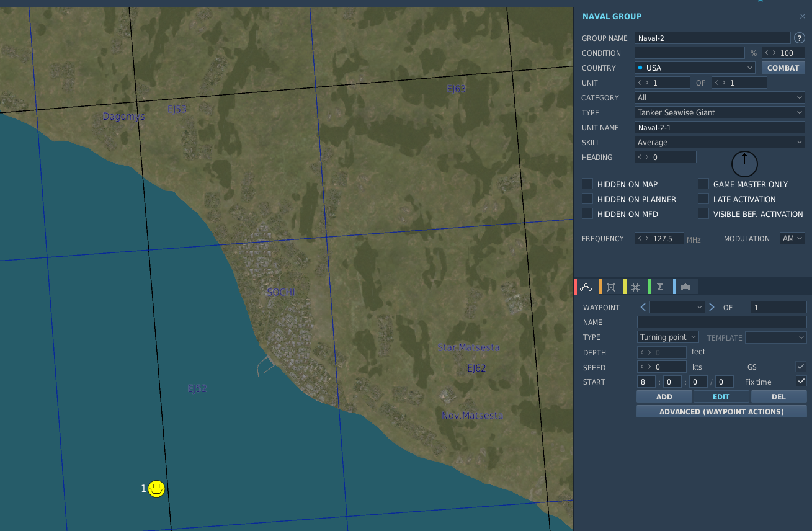Enable Hidden on MFD checkbox
The image size is (812, 531).
pos(587,213)
